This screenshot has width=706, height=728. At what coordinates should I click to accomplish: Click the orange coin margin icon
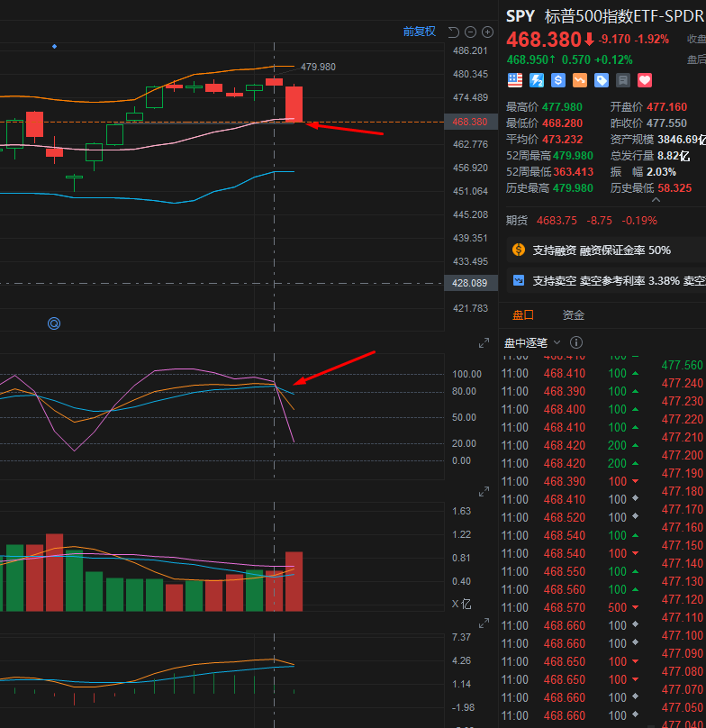click(x=519, y=250)
